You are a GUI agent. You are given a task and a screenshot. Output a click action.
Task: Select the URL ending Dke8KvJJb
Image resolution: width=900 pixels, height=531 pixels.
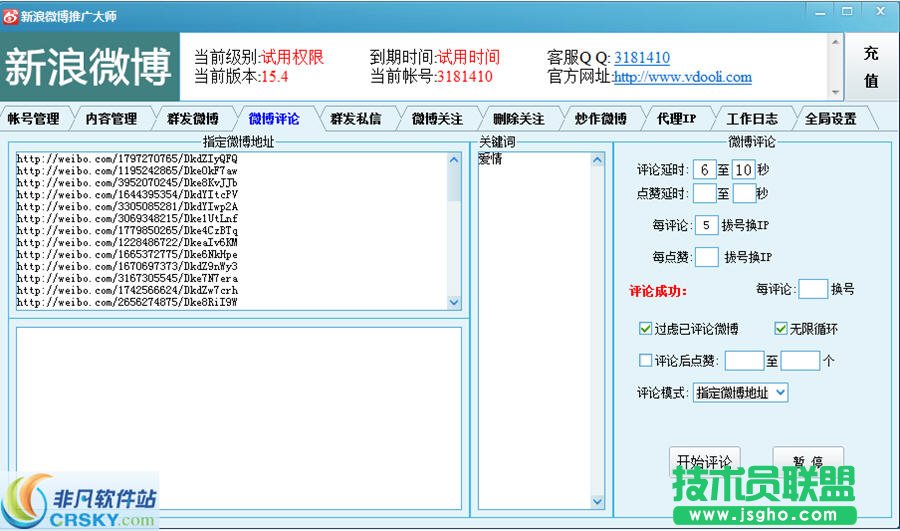coord(127,183)
